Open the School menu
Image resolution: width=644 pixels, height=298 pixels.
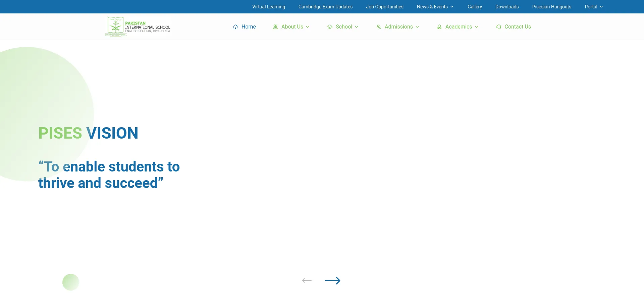tap(344, 27)
